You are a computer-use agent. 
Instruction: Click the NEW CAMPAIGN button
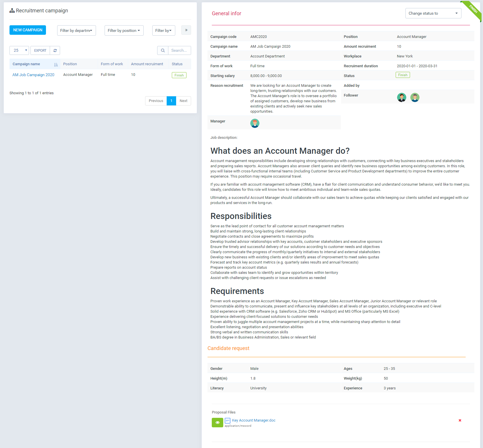[28, 30]
